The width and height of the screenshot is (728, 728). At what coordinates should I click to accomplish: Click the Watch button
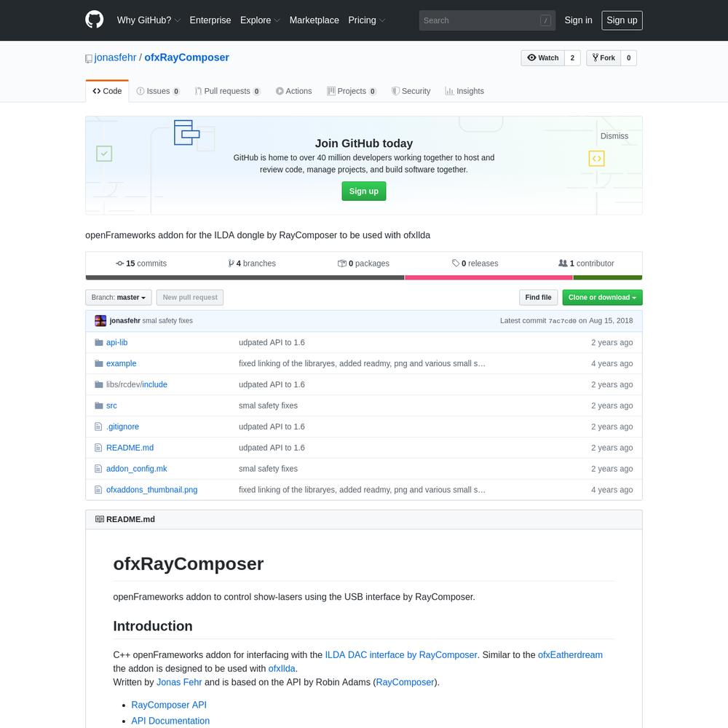[x=543, y=58]
